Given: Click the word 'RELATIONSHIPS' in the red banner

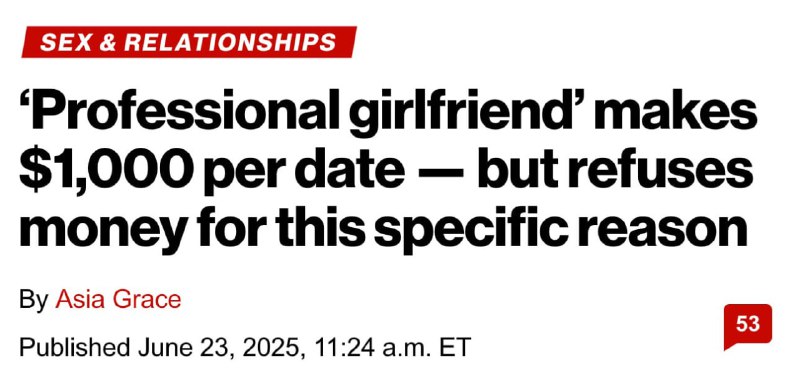Looking at the screenshot, I should coord(230,42).
